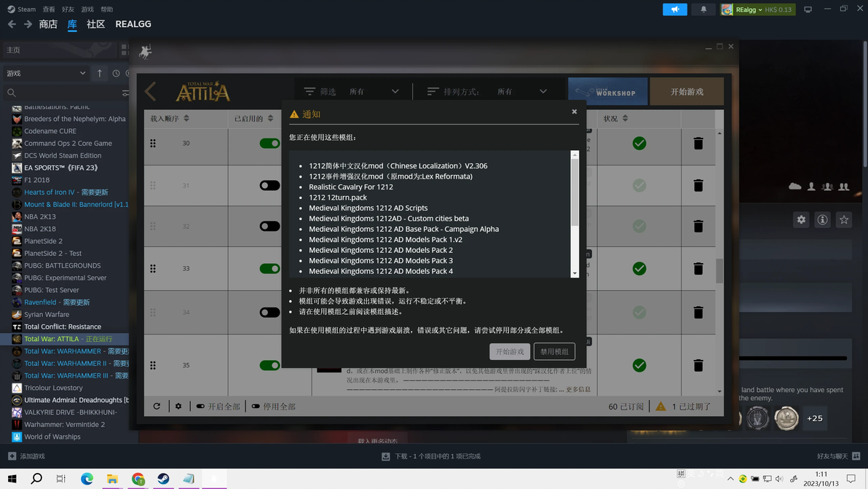868x489 pixels.
Task: Click 添加游戏 at the bottom left
Action: [x=26, y=456]
